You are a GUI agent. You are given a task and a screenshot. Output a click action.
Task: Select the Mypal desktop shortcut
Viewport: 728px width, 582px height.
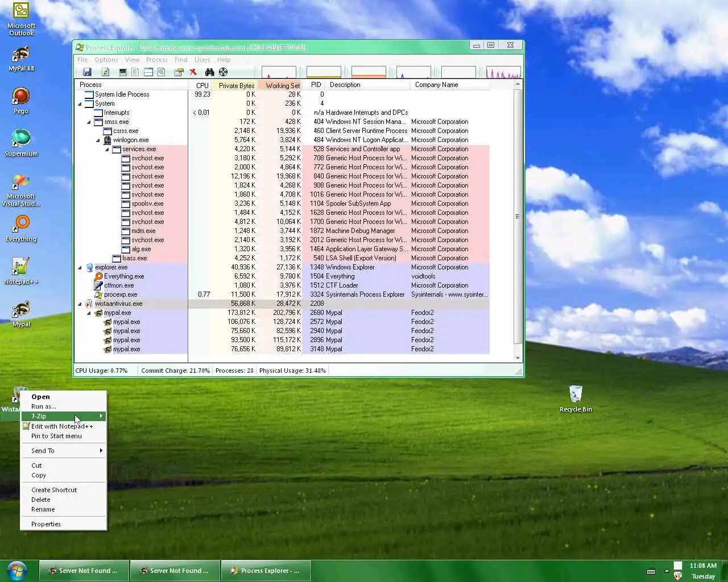coord(21,314)
